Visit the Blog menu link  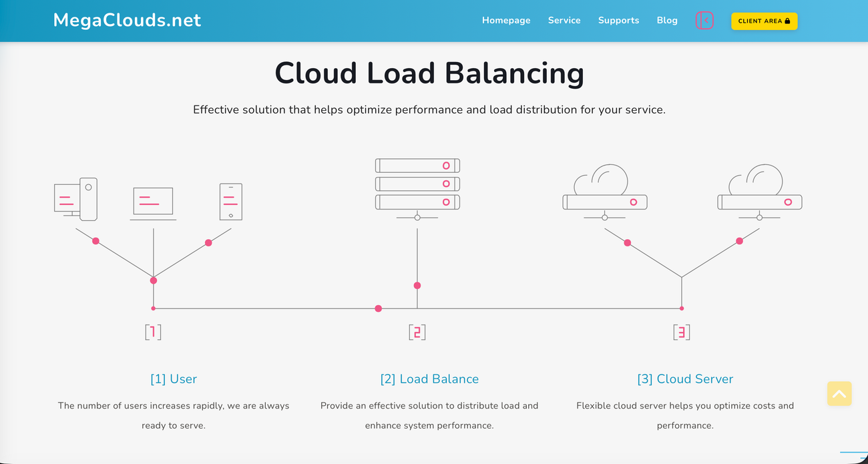click(x=667, y=21)
